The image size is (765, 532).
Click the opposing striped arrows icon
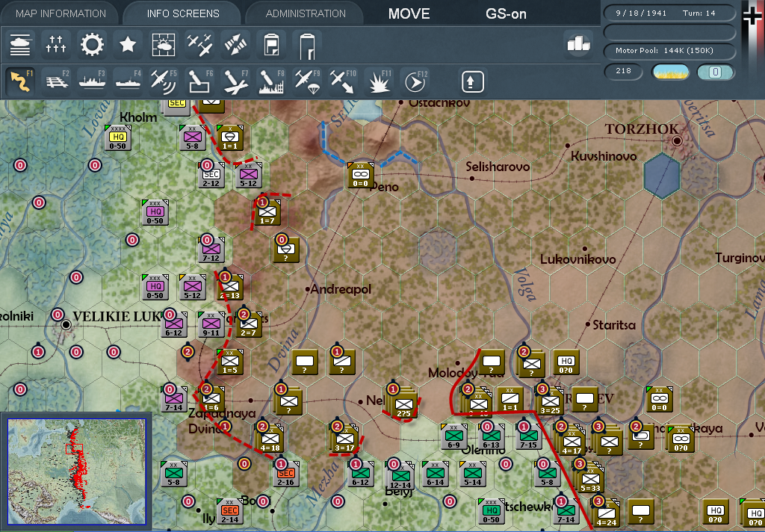coord(235,45)
